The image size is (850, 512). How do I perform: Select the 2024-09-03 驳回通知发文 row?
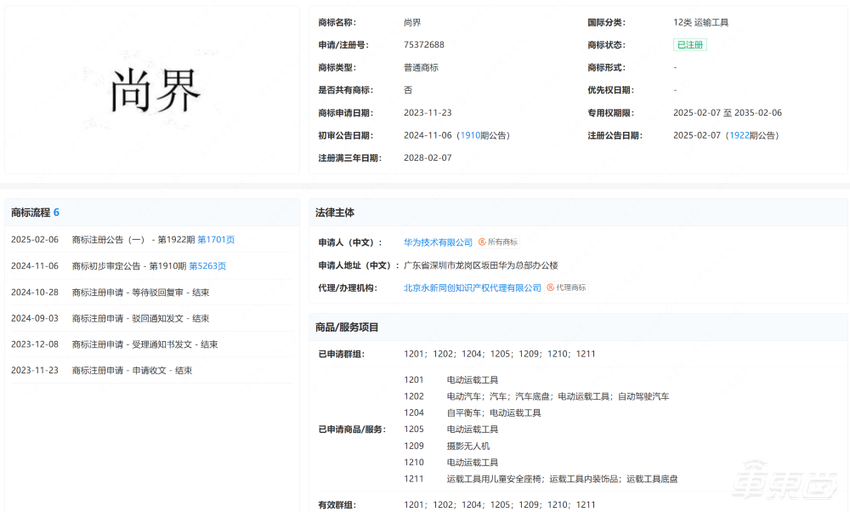pyautogui.click(x=152, y=318)
